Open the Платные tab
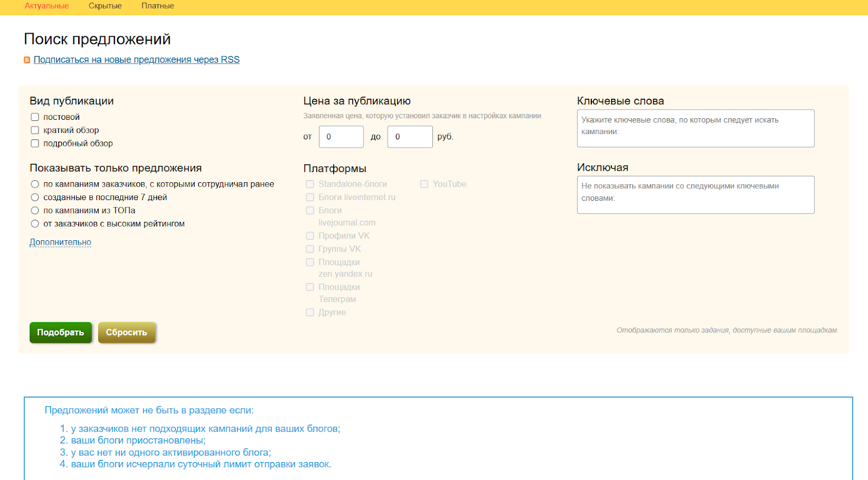868x480 pixels. (x=158, y=6)
